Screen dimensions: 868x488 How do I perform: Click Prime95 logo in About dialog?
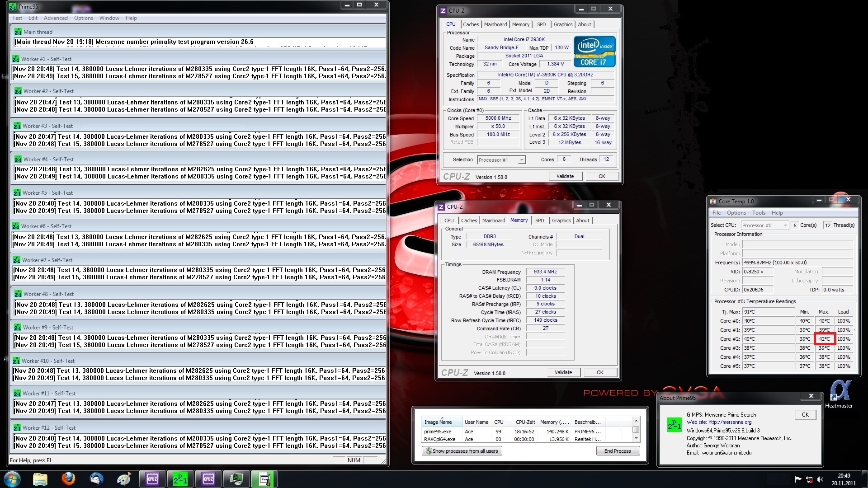tap(674, 424)
